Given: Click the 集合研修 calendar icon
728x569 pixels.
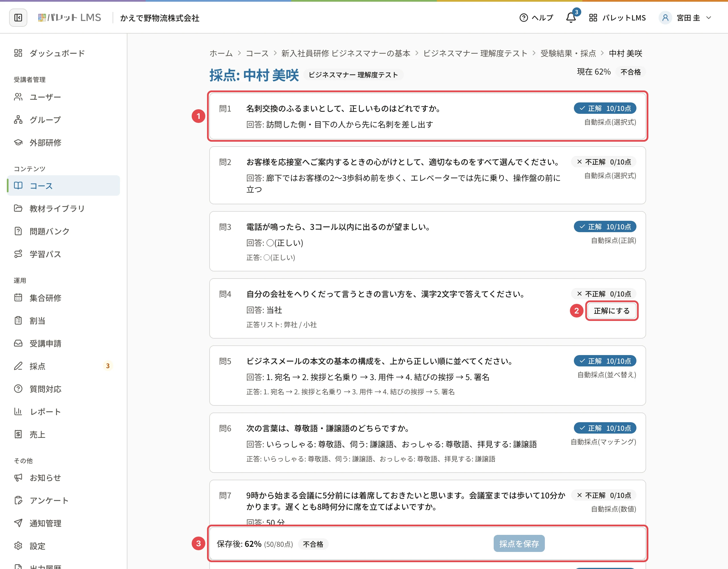Looking at the screenshot, I should click(x=18, y=298).
